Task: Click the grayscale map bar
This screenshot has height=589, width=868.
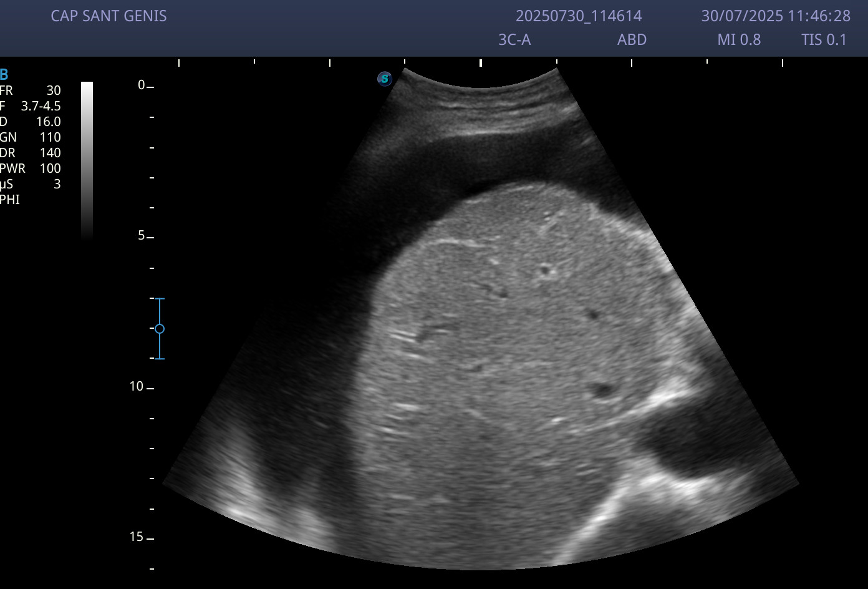Action: (x=87, y=159)
